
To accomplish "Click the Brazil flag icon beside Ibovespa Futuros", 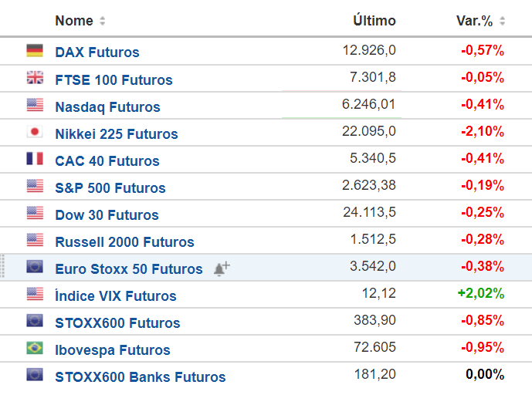I will 35,348.
